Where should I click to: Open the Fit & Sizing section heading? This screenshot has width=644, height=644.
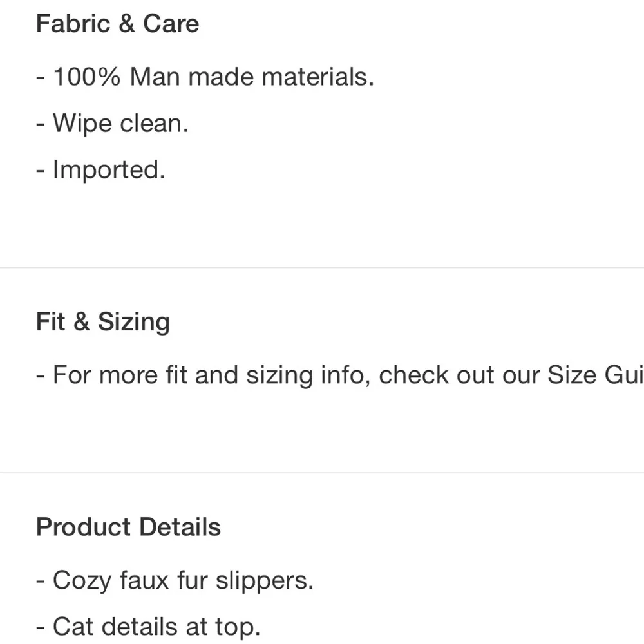[103, 321]
